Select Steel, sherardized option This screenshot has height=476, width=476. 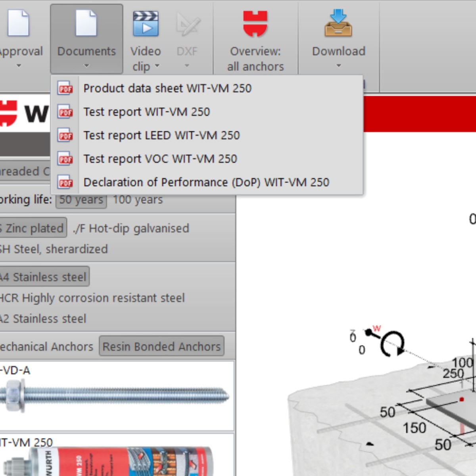pos(54,249)
